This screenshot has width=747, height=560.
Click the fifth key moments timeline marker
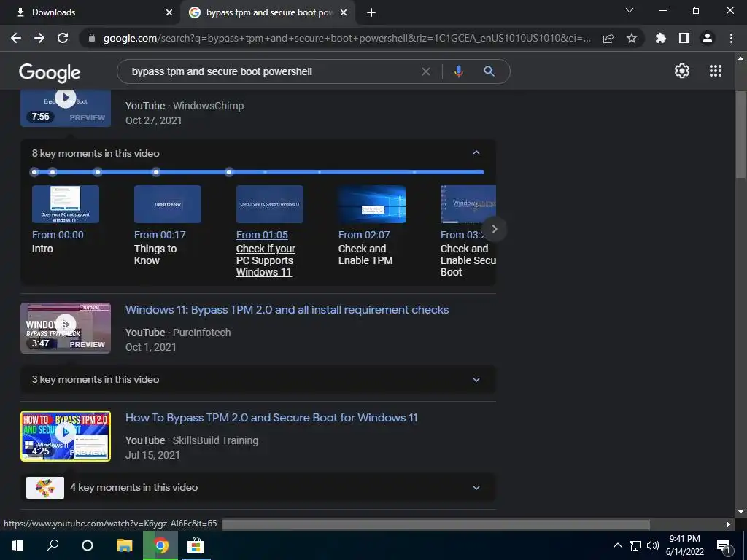(229, 172)
